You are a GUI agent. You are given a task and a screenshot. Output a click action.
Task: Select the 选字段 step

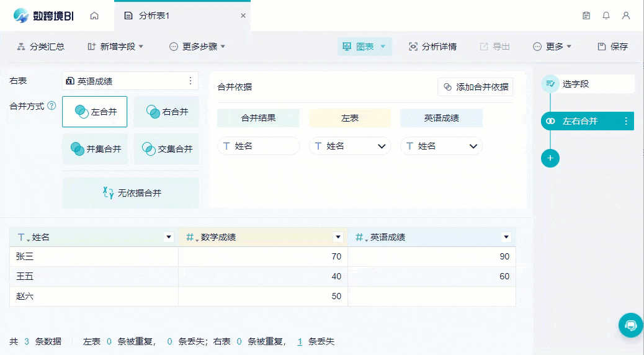tap(588, 84)
